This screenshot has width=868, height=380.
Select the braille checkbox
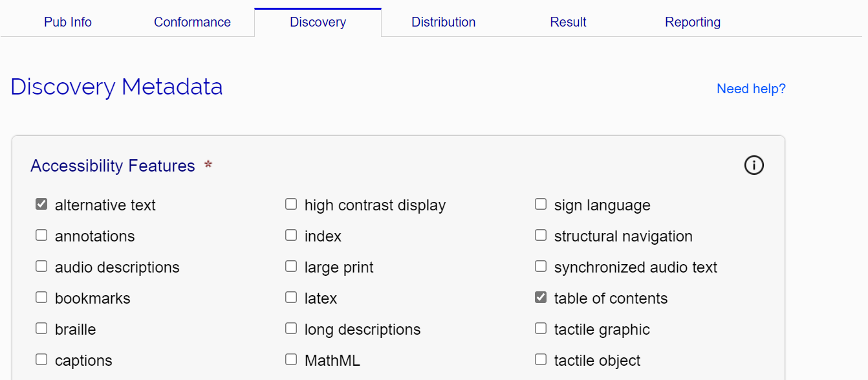click(x=41, y=329)
